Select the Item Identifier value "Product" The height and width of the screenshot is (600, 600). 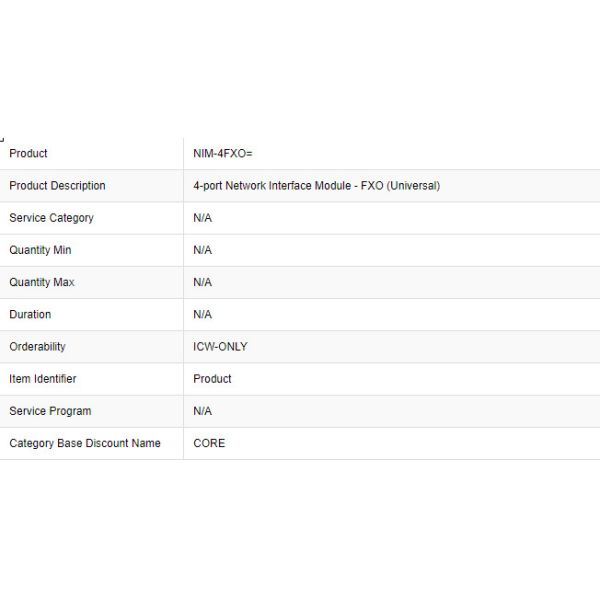[x=212, y=379]
